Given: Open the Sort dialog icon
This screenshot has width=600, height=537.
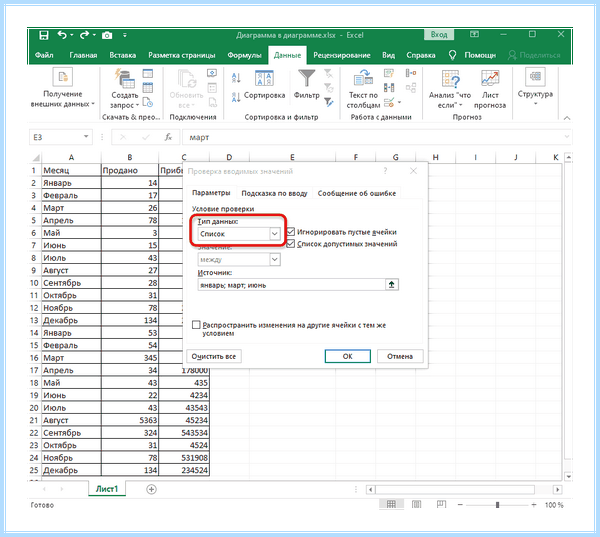Looking at the screenshot, I should [264, 78].
